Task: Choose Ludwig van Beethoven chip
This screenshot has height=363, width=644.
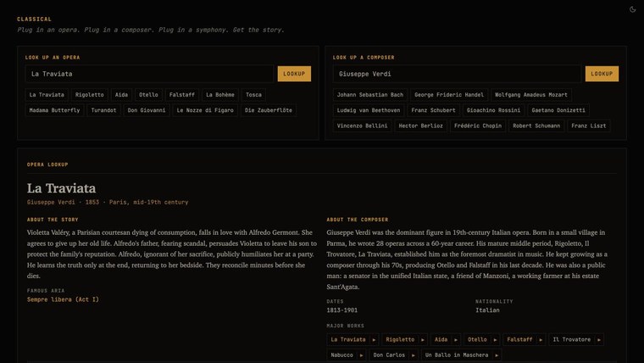Action: [369, 110]
